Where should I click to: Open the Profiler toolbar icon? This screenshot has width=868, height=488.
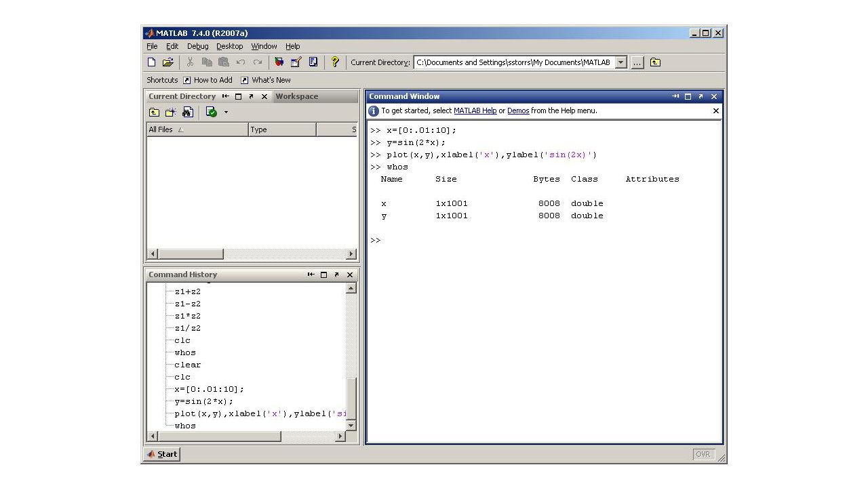tap(313, 62)
